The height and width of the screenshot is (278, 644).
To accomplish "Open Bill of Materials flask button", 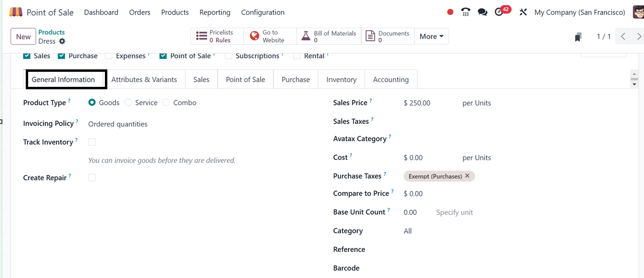I will click(329, 36).
